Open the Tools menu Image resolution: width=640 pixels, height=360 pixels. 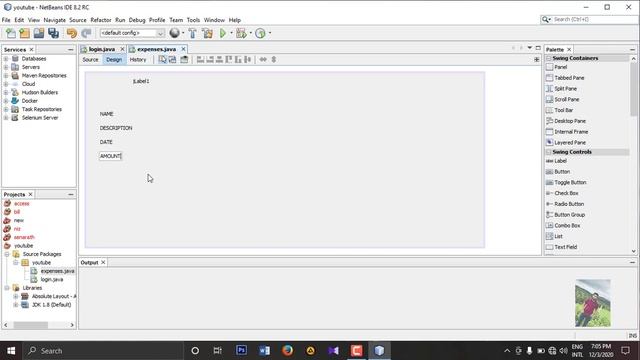coord(193,20)
